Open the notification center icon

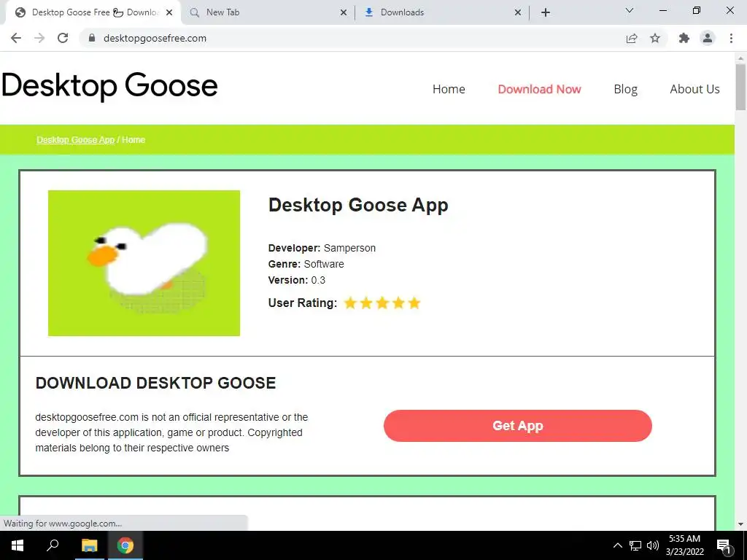[724, 545]
